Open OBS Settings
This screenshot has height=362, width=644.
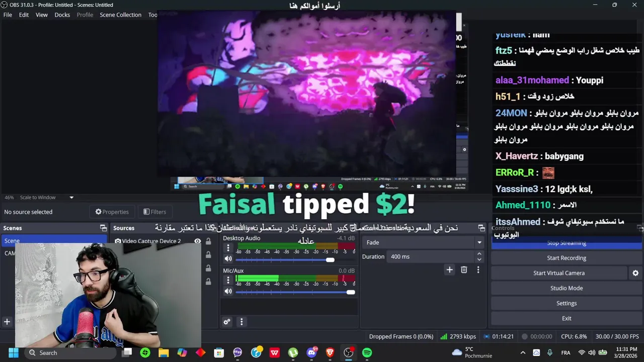pos(567,303)
